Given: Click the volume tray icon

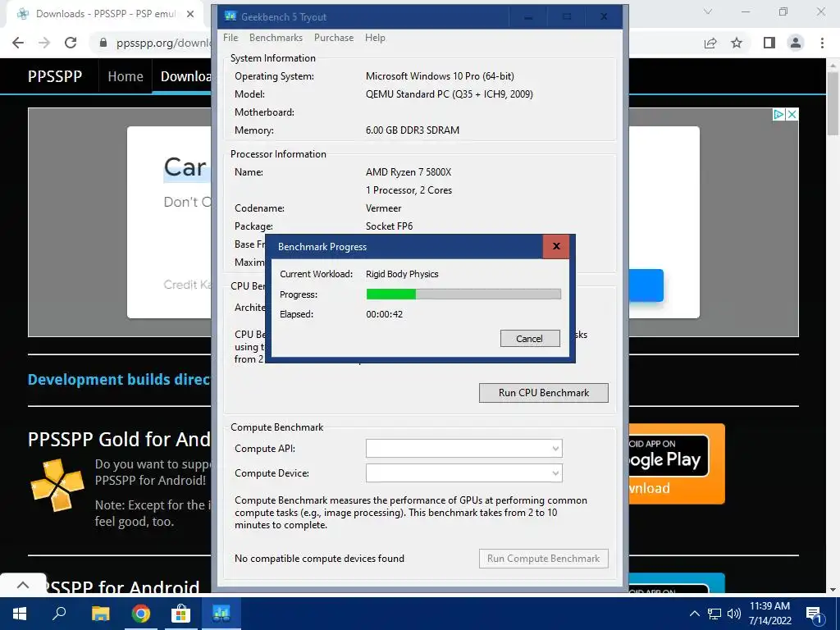Looking at the screenshot, I should (734, 614).
